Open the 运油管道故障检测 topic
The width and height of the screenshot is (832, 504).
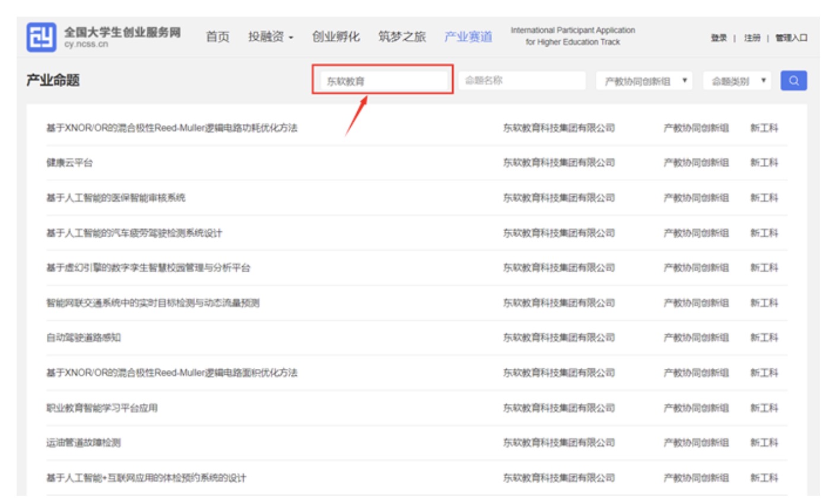(84, 442)
